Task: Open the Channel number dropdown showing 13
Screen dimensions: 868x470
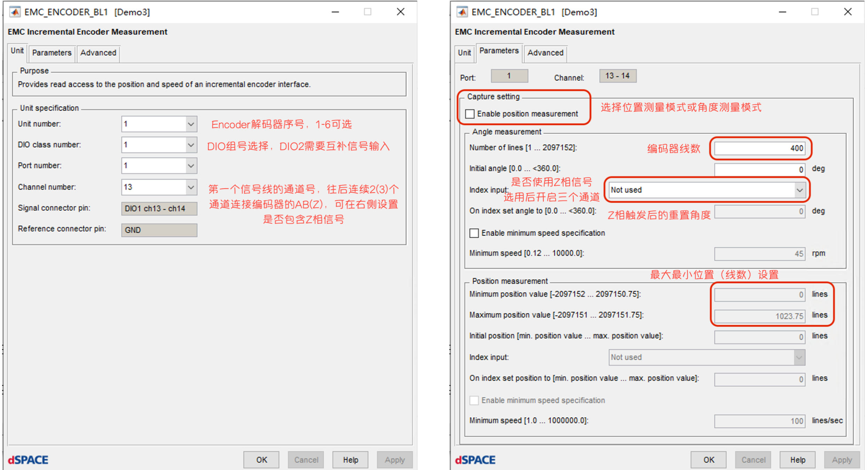Action: pos(191,187)
